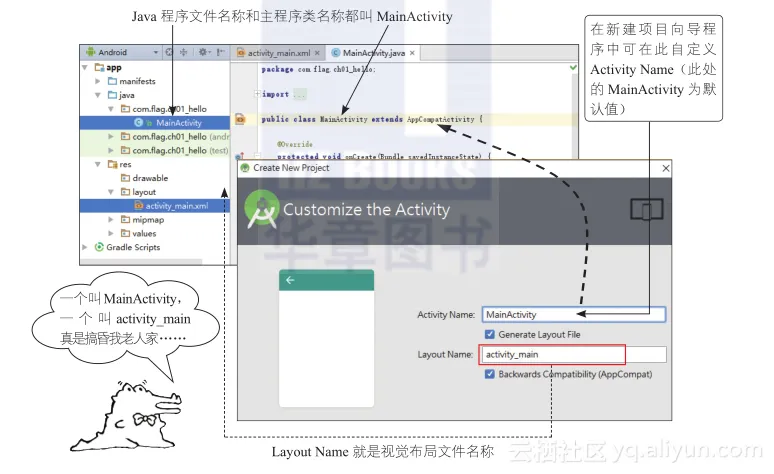Click the collapse-all icon in Project toolbar
The height and width of the screenshot is (474, 774).
[184, 52]
